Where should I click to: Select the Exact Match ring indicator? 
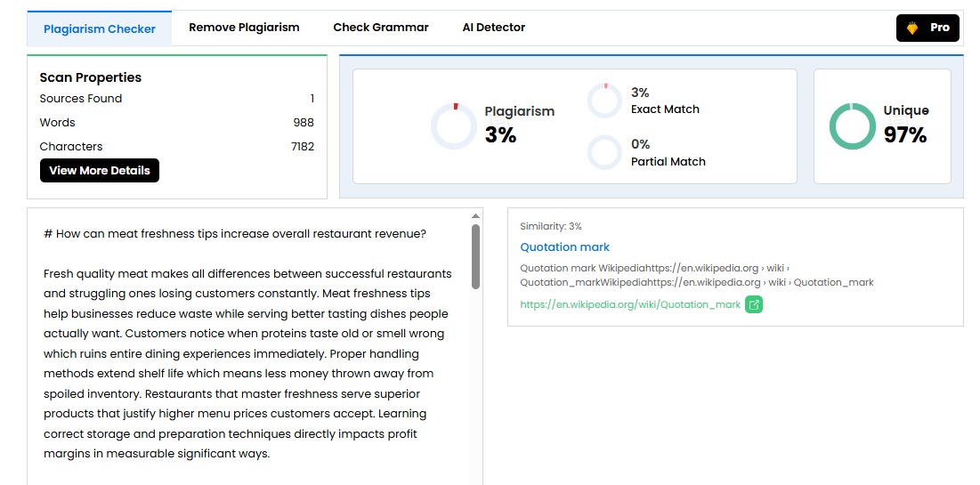pos(604,101)
